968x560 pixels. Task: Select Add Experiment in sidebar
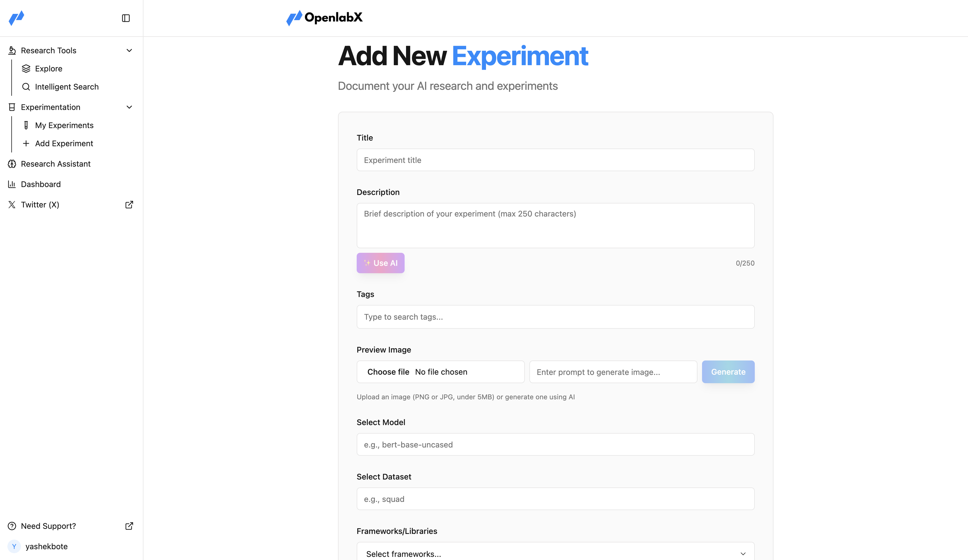(x=64, y=144)
